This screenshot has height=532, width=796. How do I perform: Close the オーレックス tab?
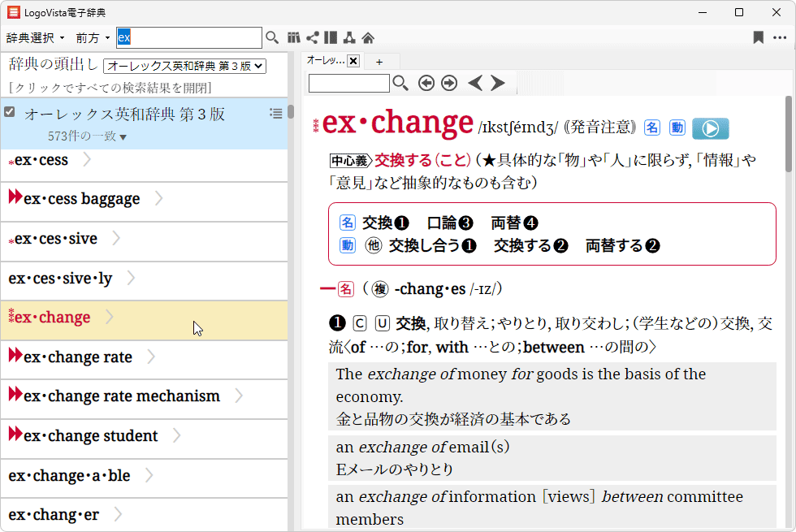pos(353,61)
